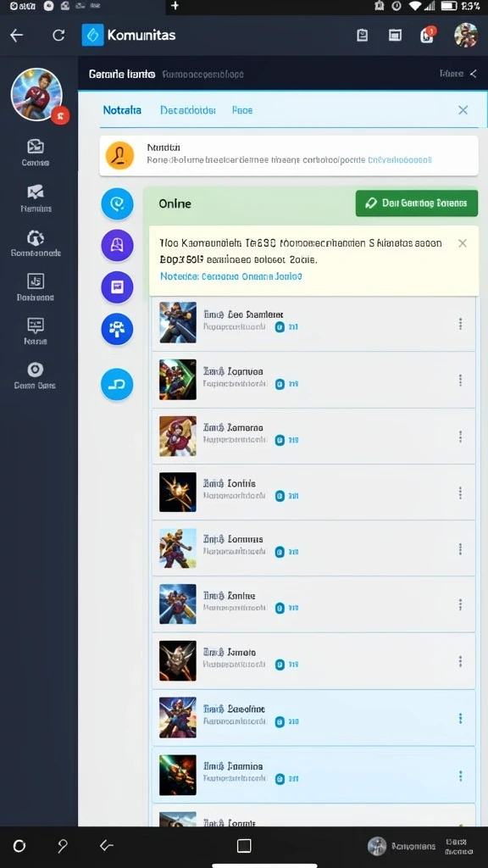Open notifications icon with red badge

pyautogui.click(x=428, y=35)
